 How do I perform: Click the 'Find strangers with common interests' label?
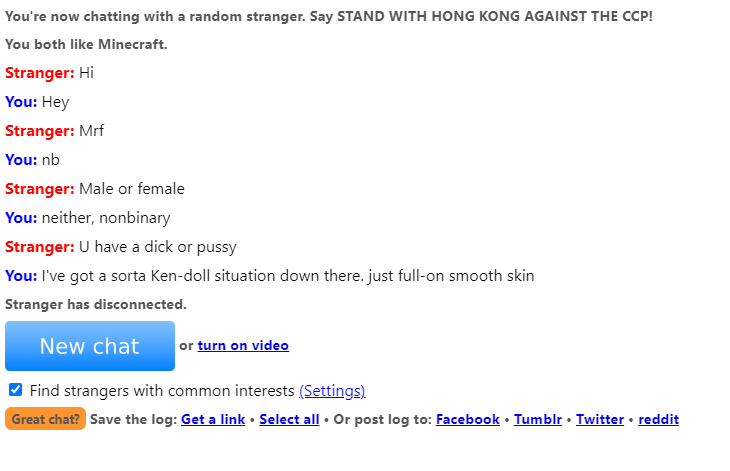(162, 391)
